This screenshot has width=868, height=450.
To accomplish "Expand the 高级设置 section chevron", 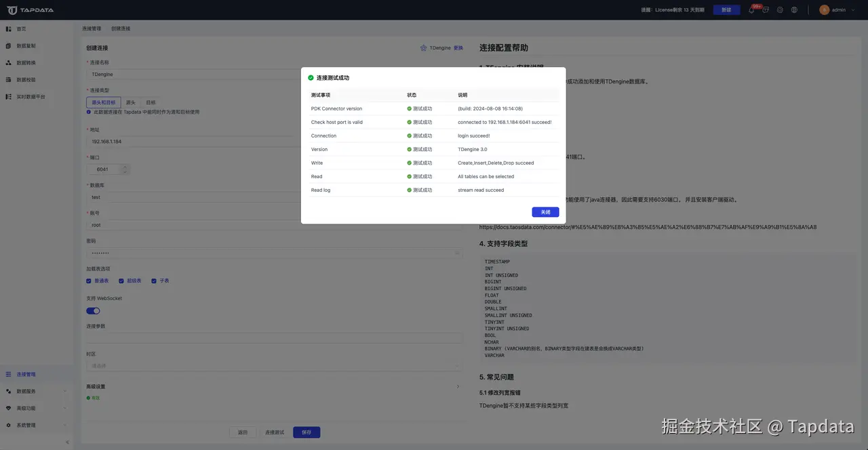I will pyautogui.click(x=458, y=386).
